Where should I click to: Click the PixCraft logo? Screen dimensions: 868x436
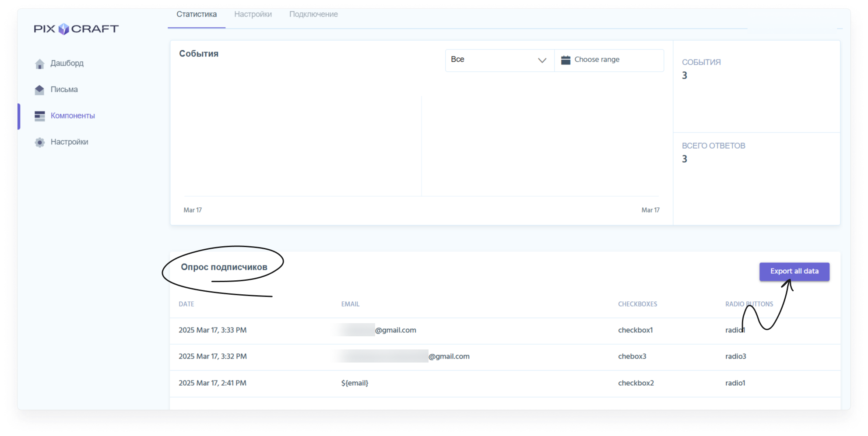[x=76, y=29]
